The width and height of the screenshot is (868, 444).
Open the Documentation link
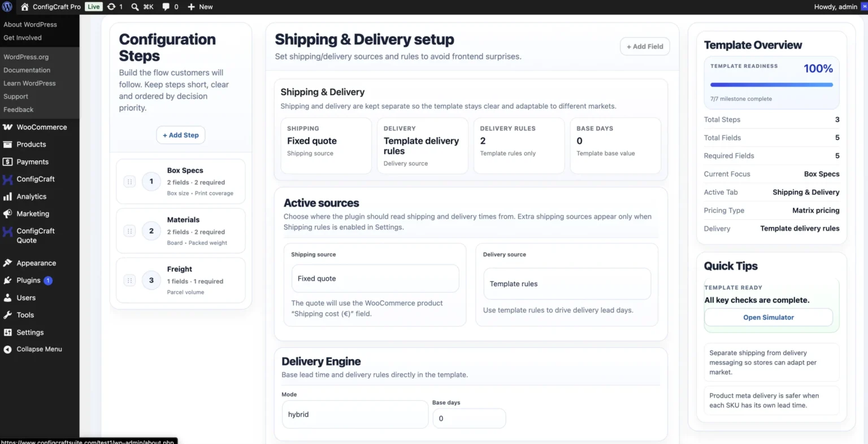click(x=27, y=70)
